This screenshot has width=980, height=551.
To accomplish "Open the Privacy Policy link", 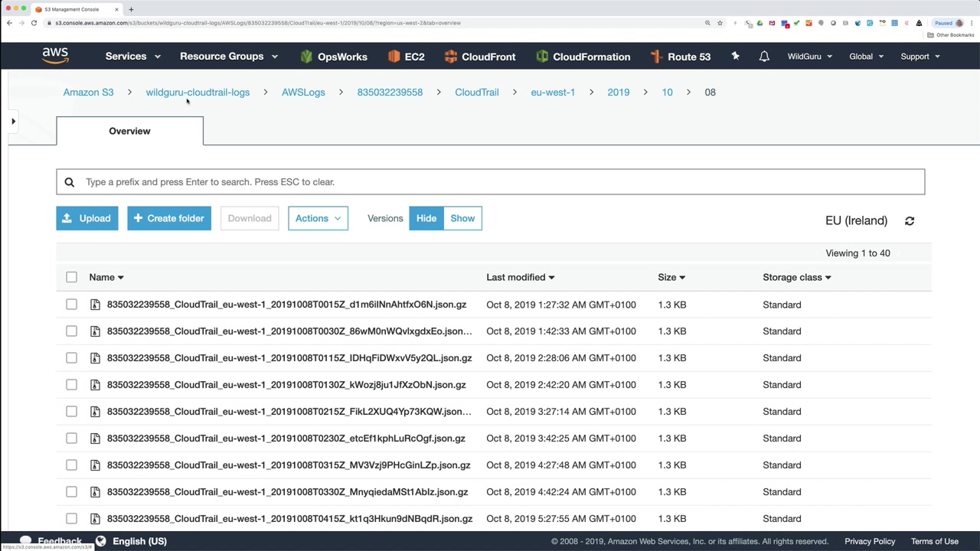I will point(870,541).
